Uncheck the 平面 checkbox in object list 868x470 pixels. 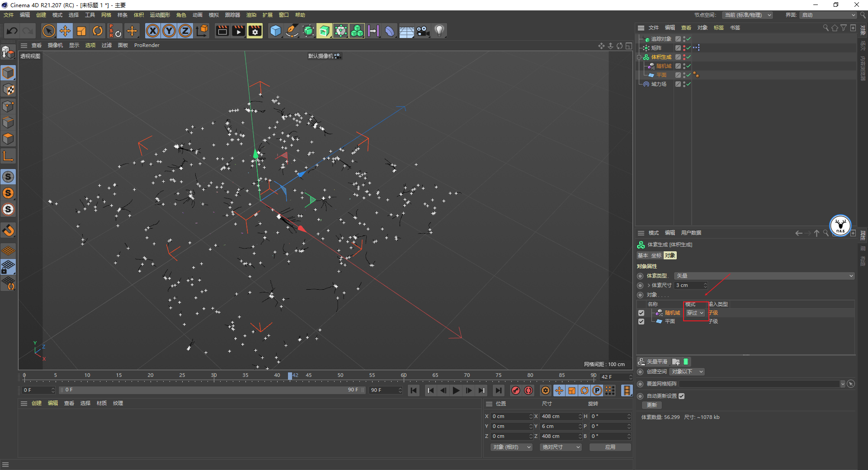pos(641,321)
